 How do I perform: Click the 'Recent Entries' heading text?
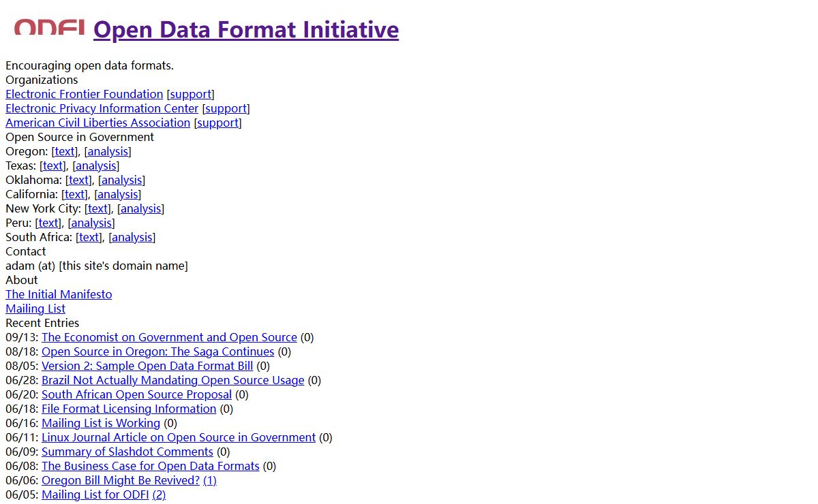(x=42, y=323)
